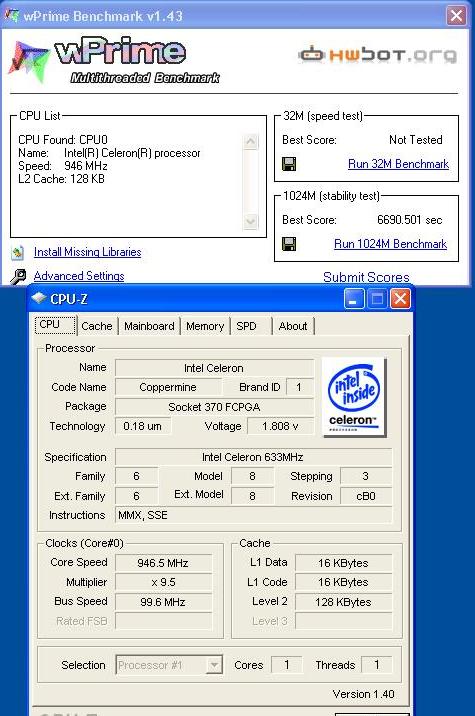Click Submit Scores
475x716 pixels.
click(x=366, y=277)
